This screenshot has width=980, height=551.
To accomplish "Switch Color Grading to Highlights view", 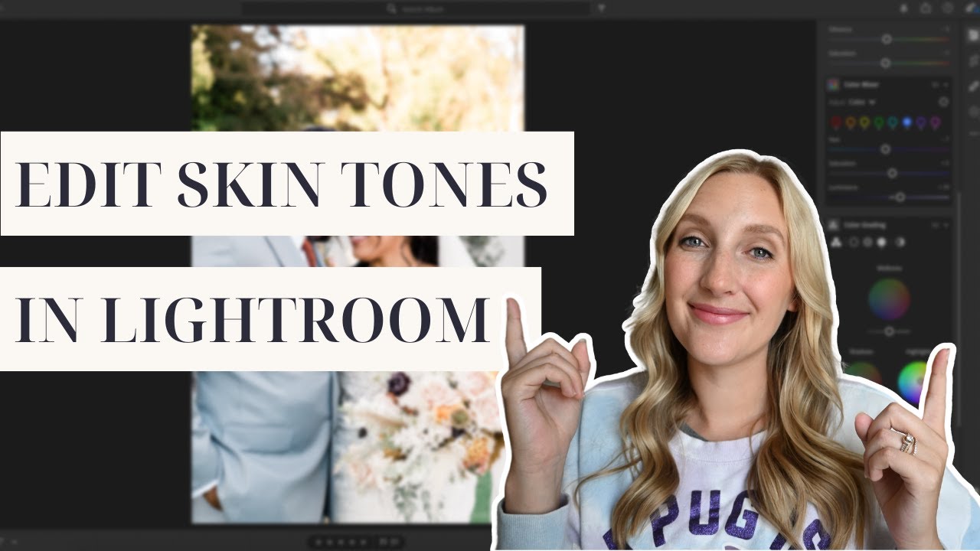I will point(882,242).
